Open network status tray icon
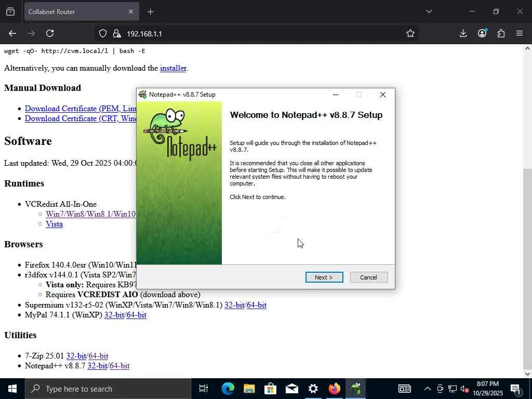532x399 pixels. (453, 389)
